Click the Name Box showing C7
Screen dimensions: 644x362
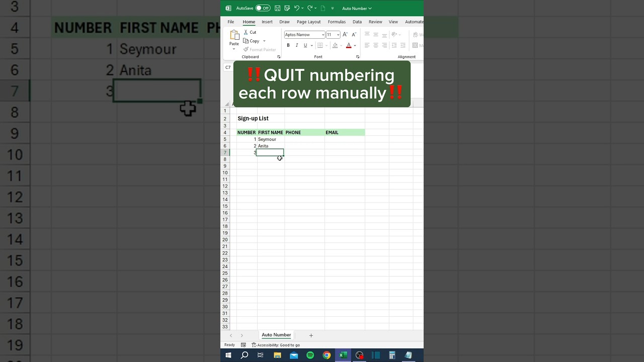tap(228, 67)
